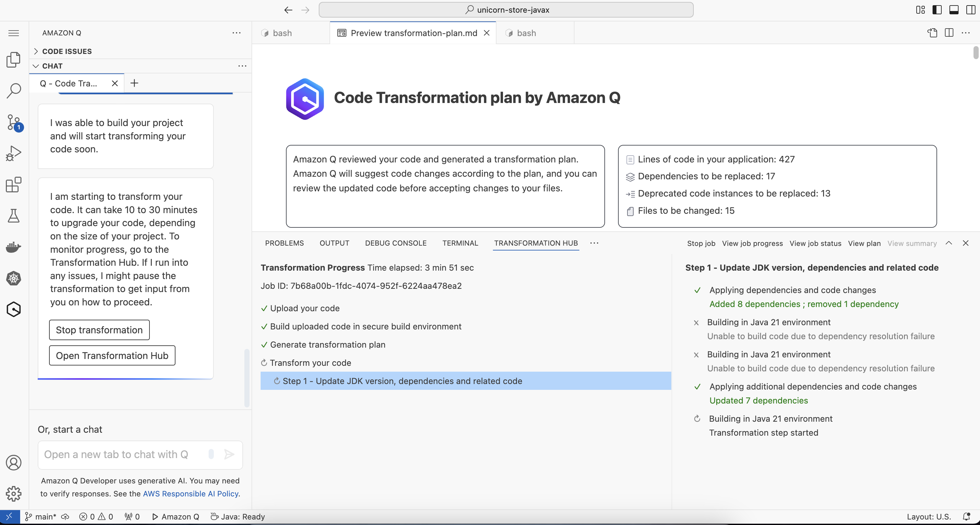This screenshot has width=980, height=525.
Task: Open the Explorer icon in activity bar
Action: tap(14, 60)
